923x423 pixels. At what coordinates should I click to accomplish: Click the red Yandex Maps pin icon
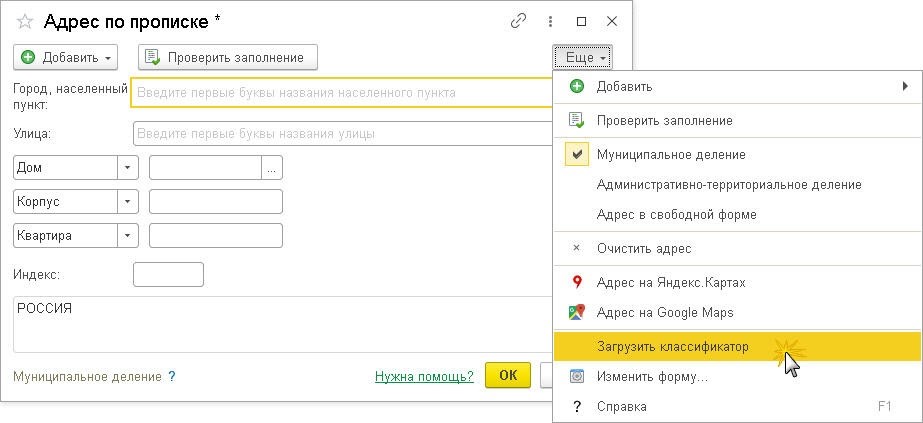coord(576,283)
